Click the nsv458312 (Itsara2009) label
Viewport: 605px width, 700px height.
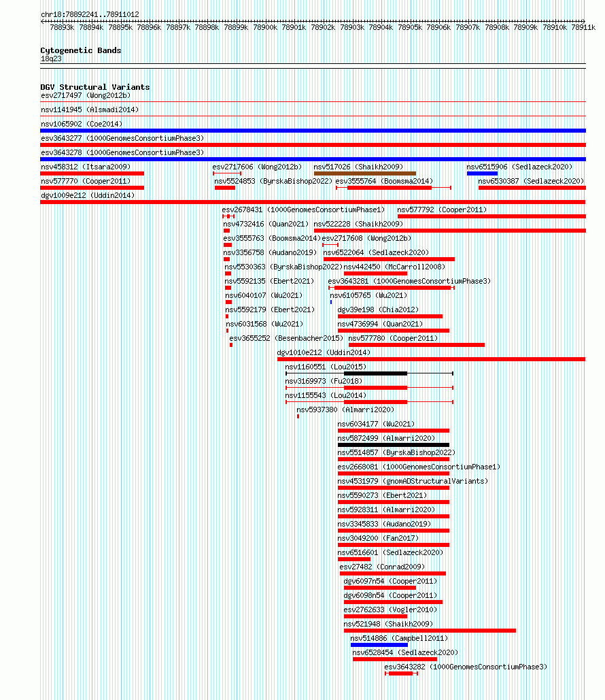pyautogui.click(x=86, y=167)
